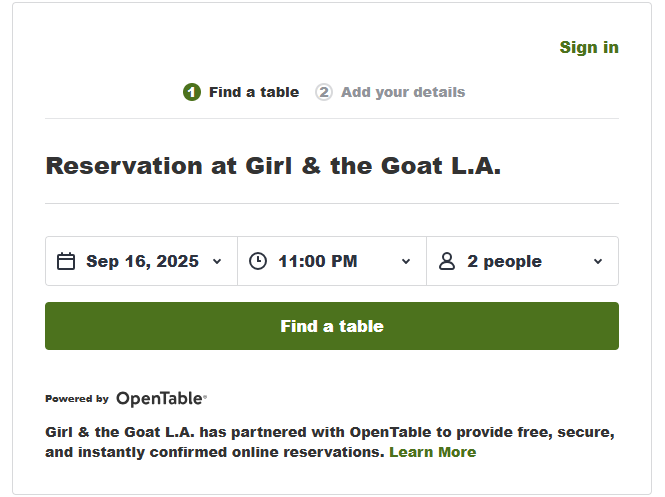Click the OpenTable logo

pyautogui.click(x=162, y=399)
